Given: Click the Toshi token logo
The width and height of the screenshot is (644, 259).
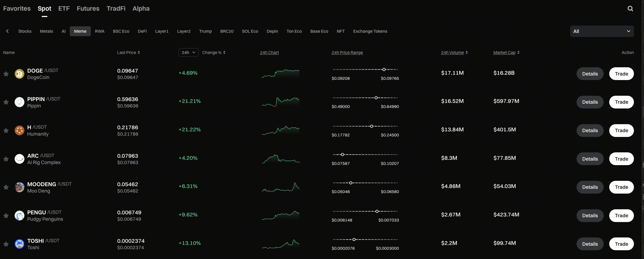Looking at the screenshot, I should coord(19,244).
